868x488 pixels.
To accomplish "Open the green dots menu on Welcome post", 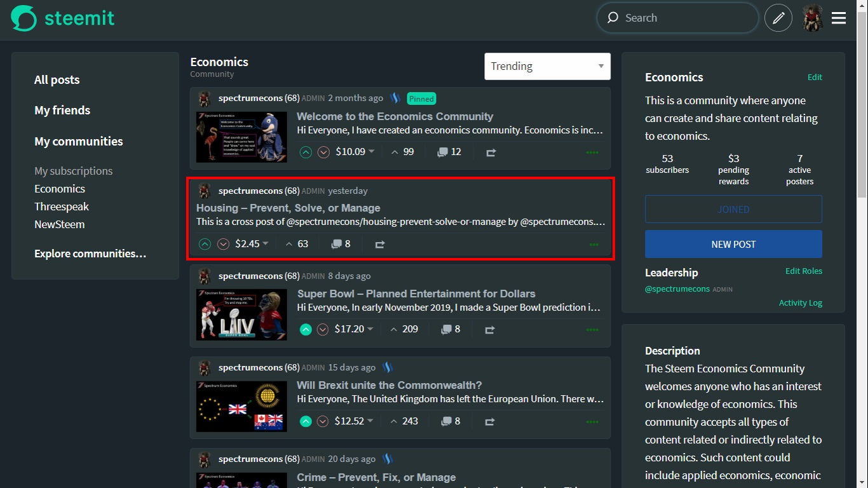I will coord(592,152).
